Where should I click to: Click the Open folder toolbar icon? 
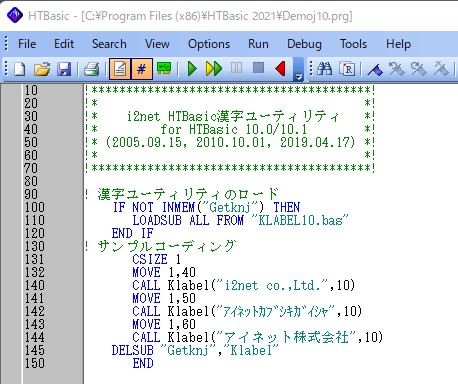[x=42, y=69]
